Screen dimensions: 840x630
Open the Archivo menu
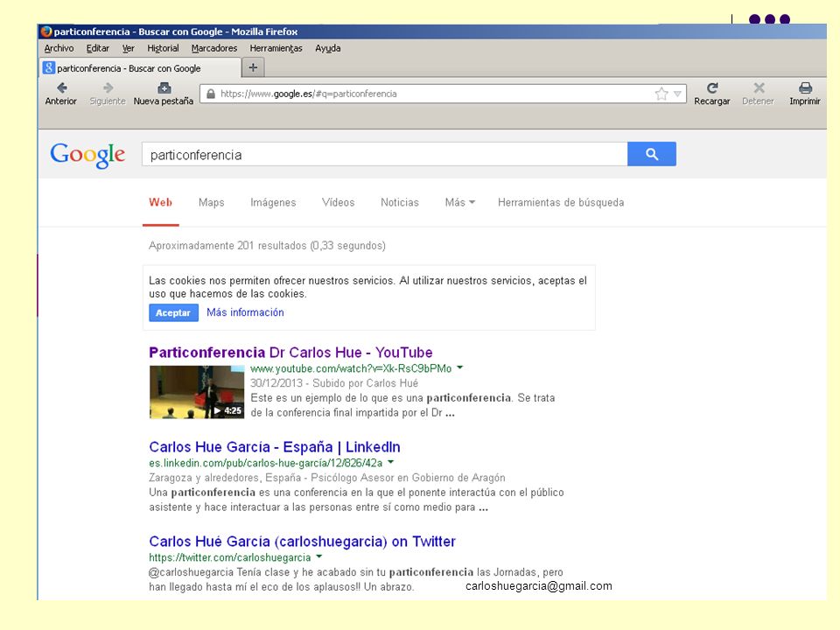coord(59,48)
